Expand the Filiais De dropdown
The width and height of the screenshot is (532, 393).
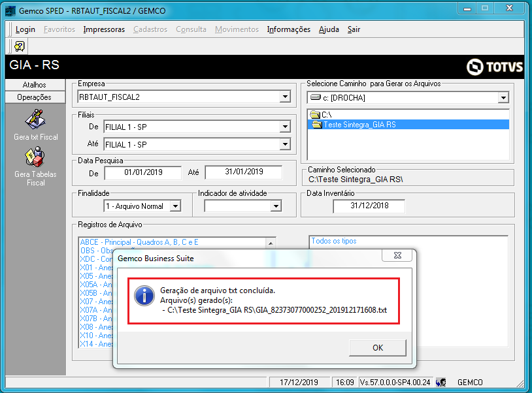click(286, 127)
